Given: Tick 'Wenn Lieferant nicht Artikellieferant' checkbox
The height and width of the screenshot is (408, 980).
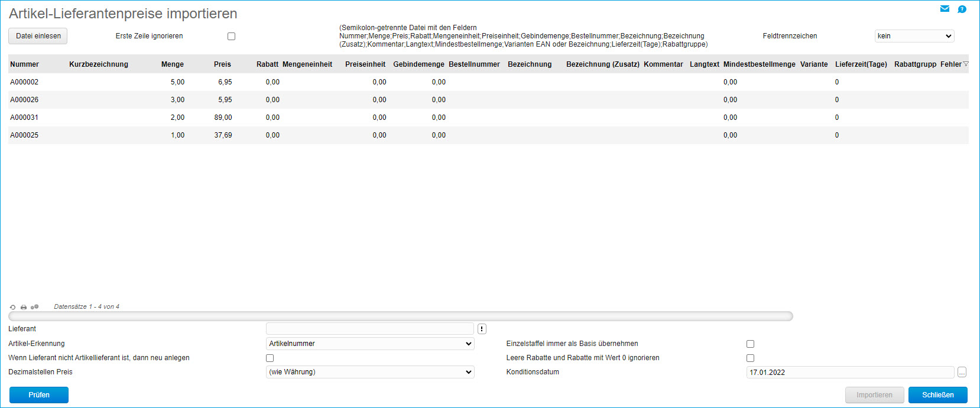Looking at the screenshot, I should click(x=270, y=358).
